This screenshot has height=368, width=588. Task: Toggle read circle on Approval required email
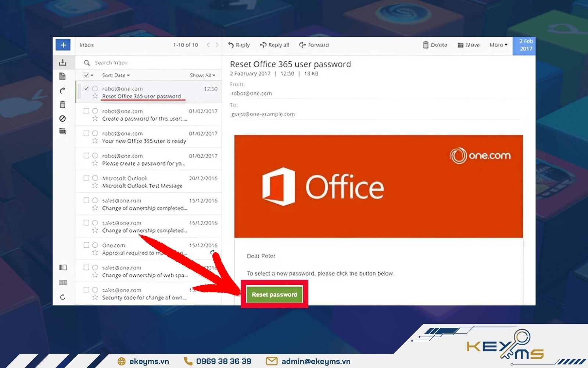pyautogui.click(x=95, y=245)
